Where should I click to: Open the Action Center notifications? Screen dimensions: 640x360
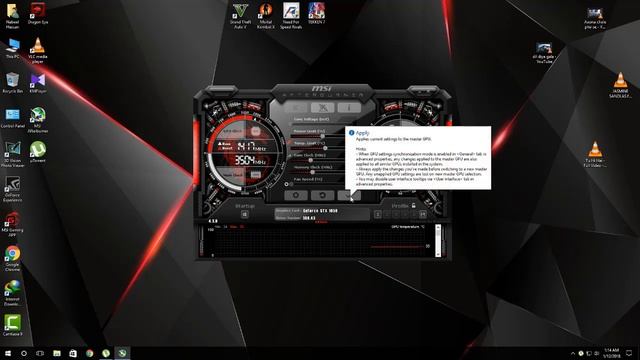[x=629, y=353]
